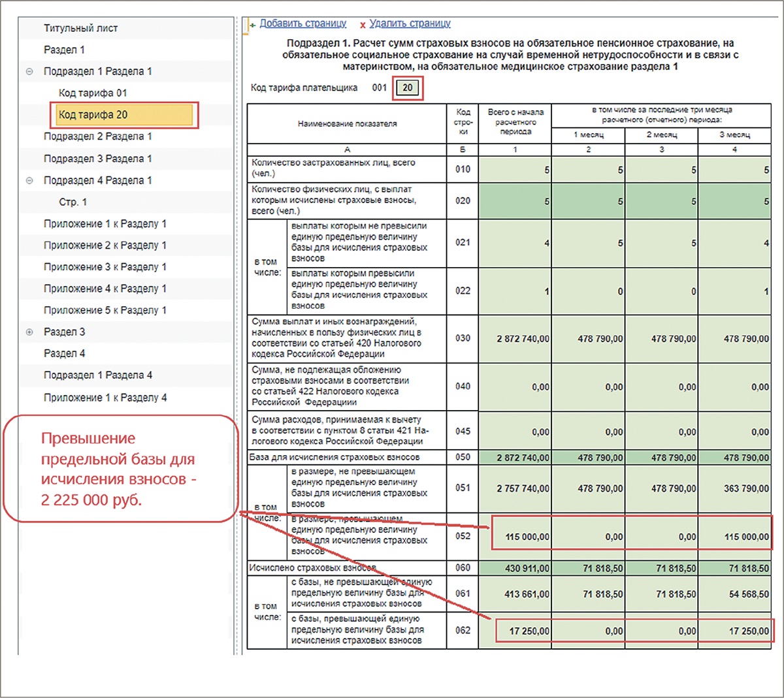Click row 010 total insured persons cell
The height and width of the screenshot is (698, 784).
pos(515,170)
